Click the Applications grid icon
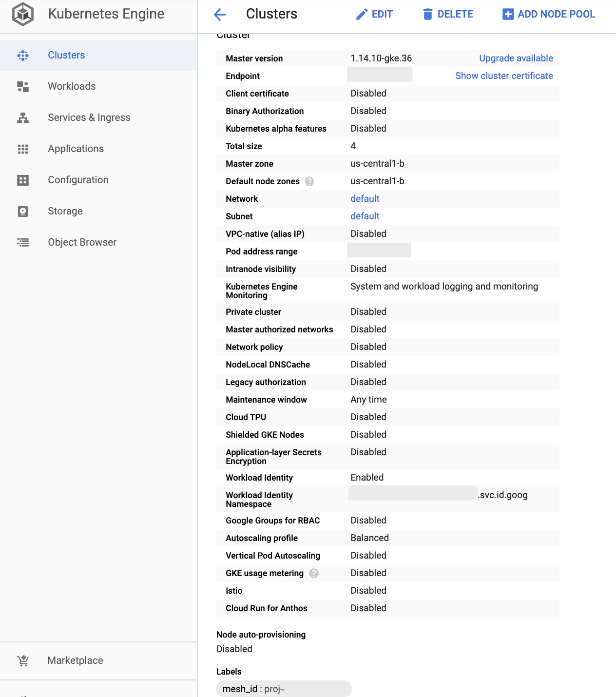Screen dimensions: 616x697 point(23,149)
